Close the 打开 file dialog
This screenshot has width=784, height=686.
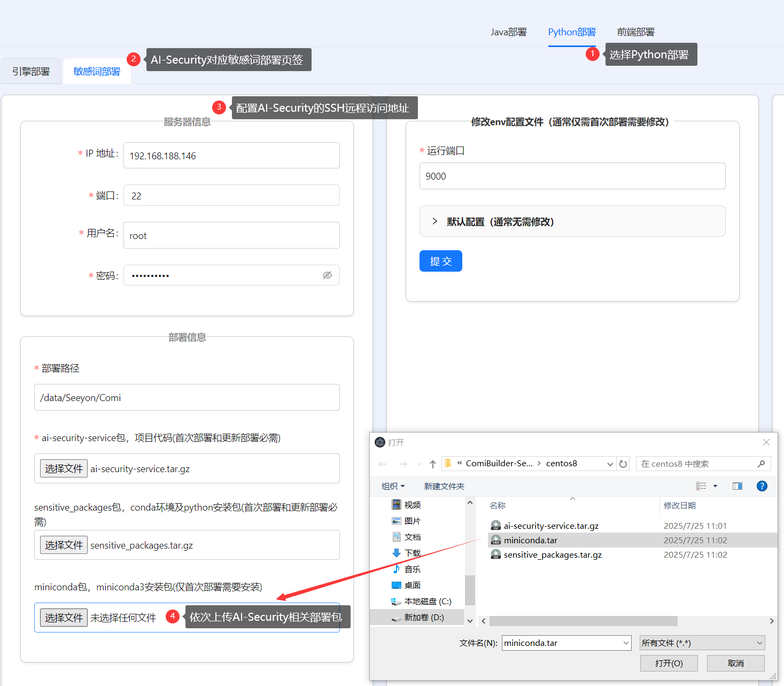point(766,442)
